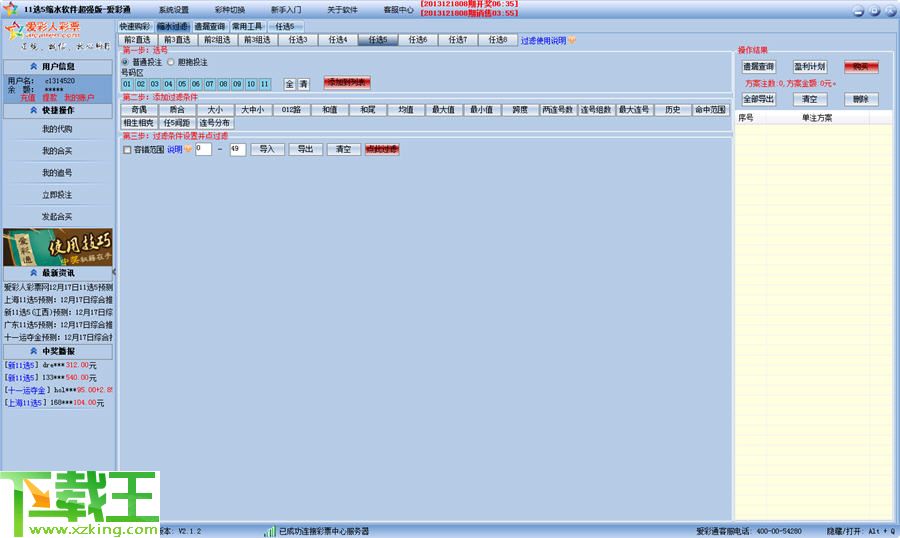Select number ball 11 in 号码区
The width and height of the screenshot is (900, 538).
coord(265,84)
